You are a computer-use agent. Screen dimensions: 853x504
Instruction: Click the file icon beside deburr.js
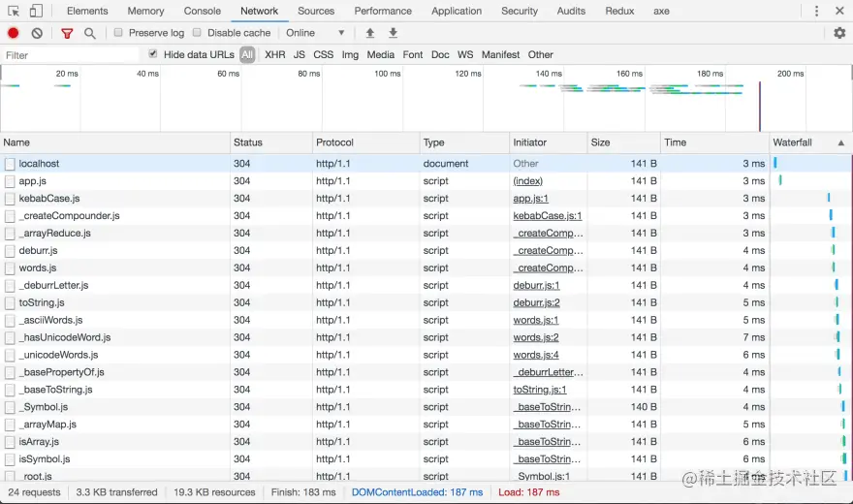10,251
